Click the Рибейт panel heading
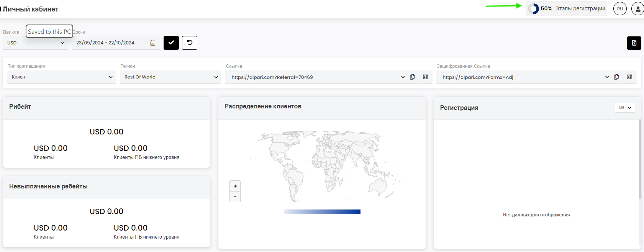This screenshot has width=644, height=252. tap(20, 107)
